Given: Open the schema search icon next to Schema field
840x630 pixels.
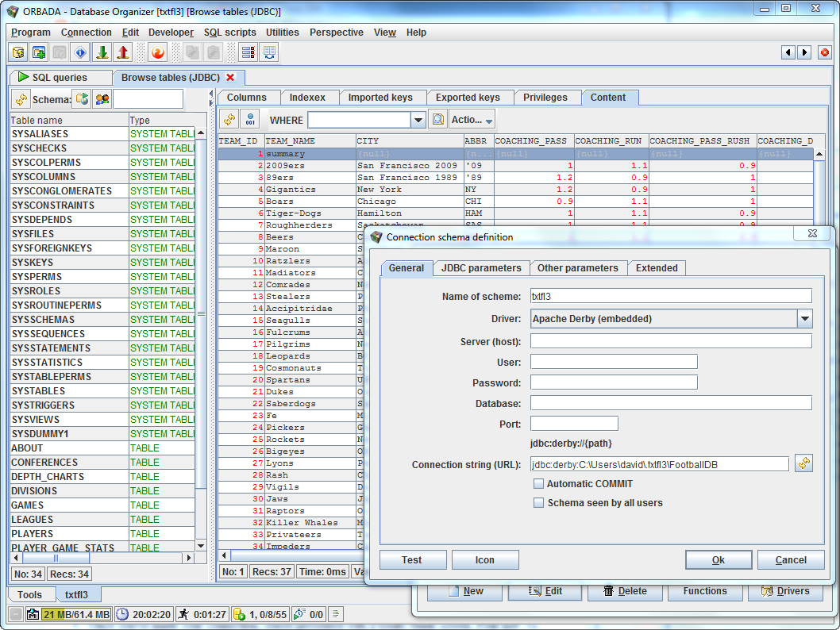Looking at the screenshot, I should click(102, 98).
